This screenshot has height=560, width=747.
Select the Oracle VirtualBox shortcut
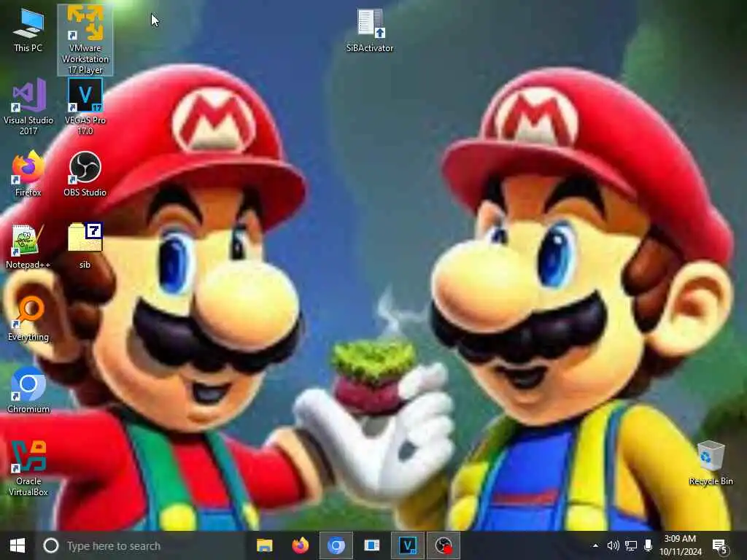[28, 468]
